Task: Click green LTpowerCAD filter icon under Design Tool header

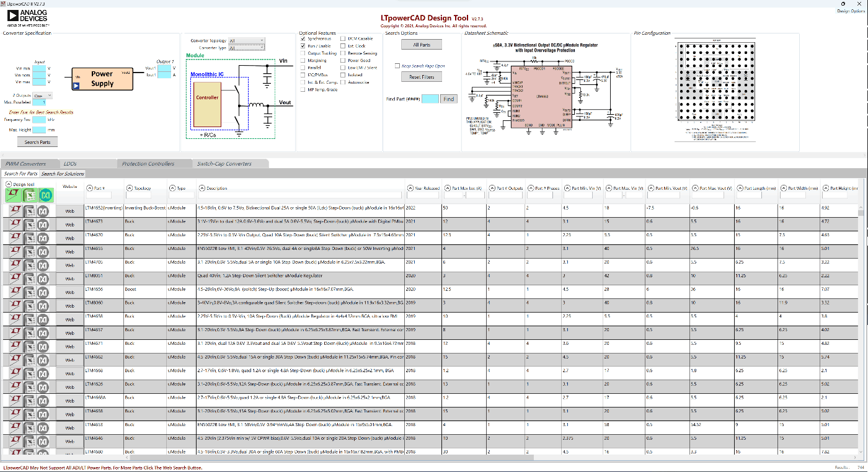Action: coord(13,195)
